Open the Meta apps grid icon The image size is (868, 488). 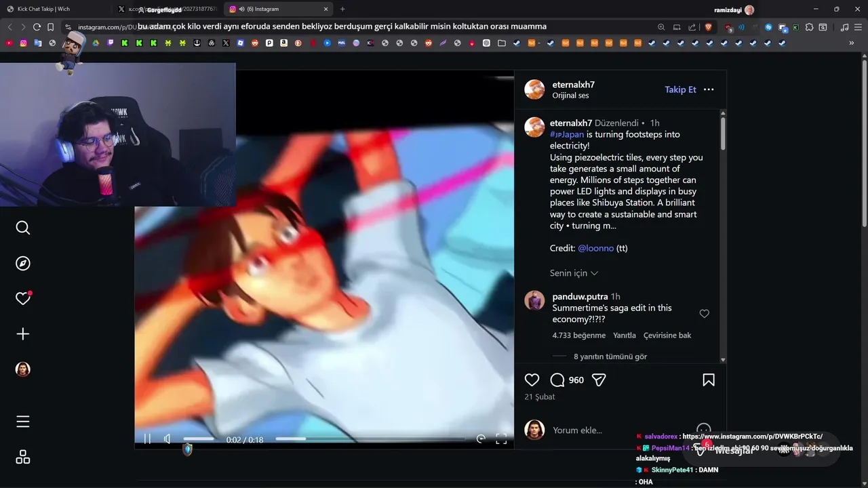point(23,457)
